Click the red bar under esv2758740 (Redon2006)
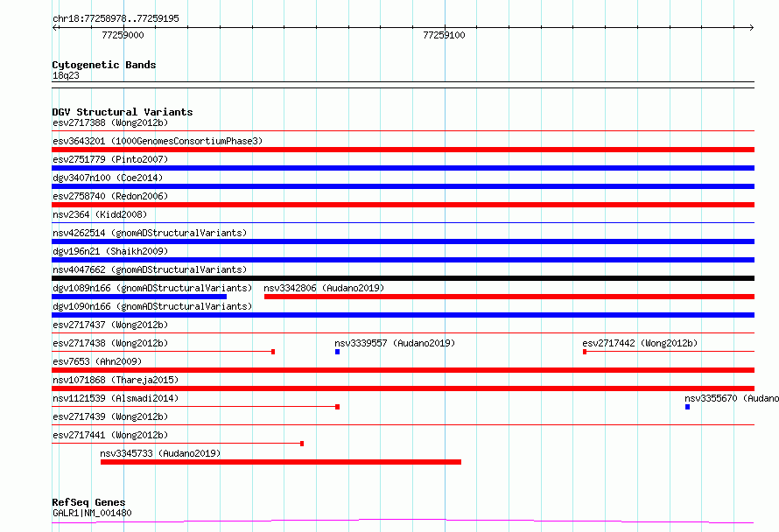Image resolution: width=779 pixels, height=532 pixels. point(403,205)
